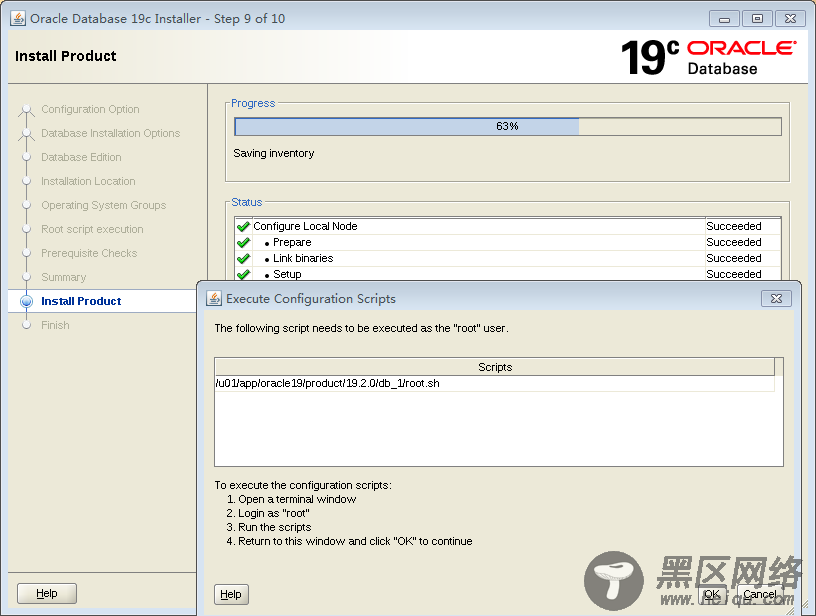Close the Execute Configuration Scripts dialog

[776, 299]
